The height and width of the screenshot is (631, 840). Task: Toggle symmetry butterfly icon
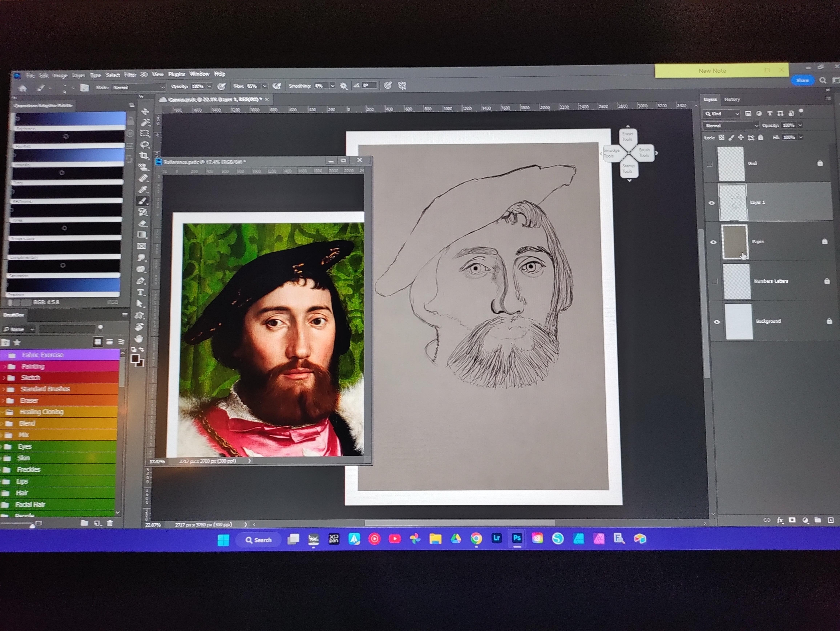pos(402,86)
